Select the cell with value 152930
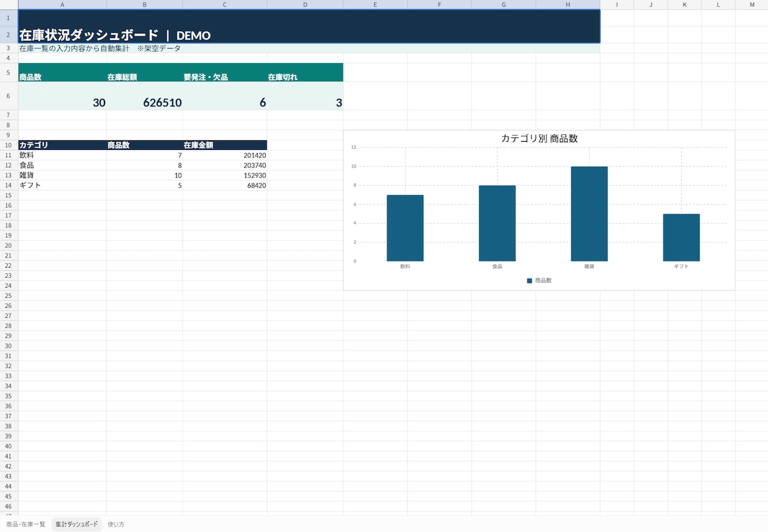The image size is (768, 532). pyautogui.click(x=225, y=175)
